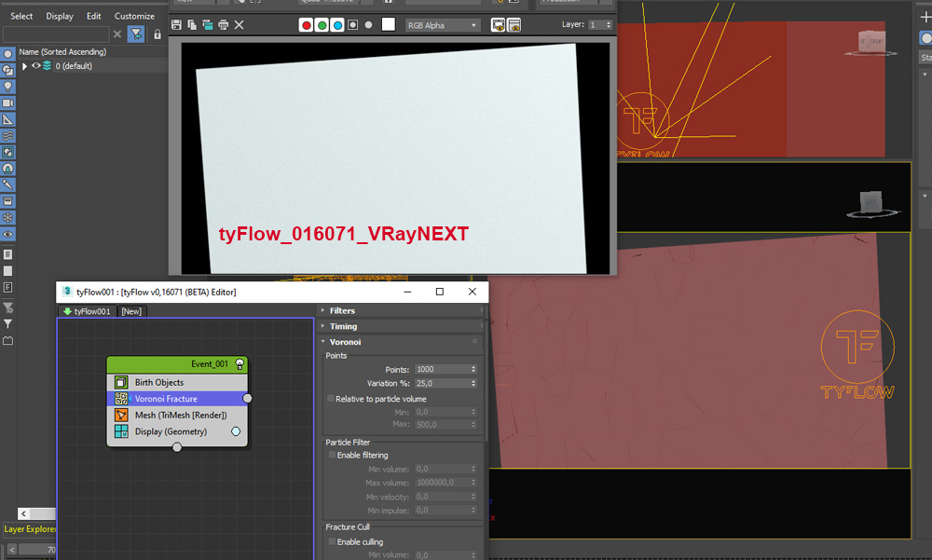
Task: Select the Birth Objects operator
Action: pos(177,382)
